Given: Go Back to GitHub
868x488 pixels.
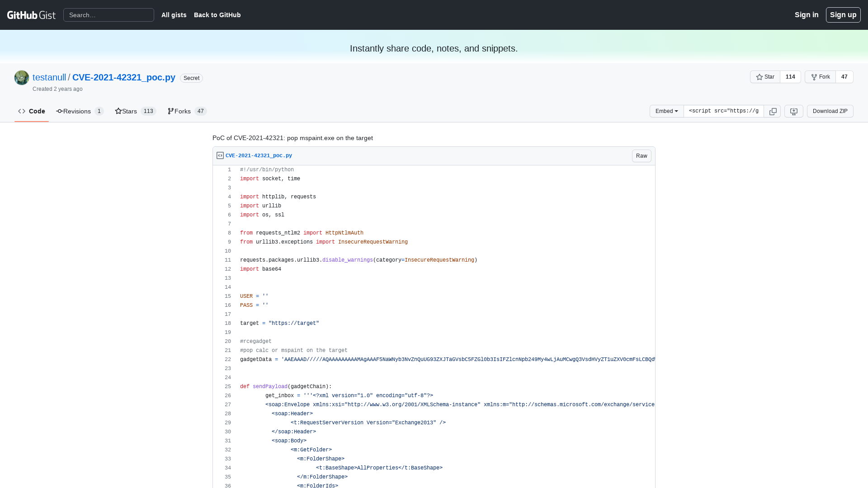Looking at the screenshot, I should click(x=217, y=15).
